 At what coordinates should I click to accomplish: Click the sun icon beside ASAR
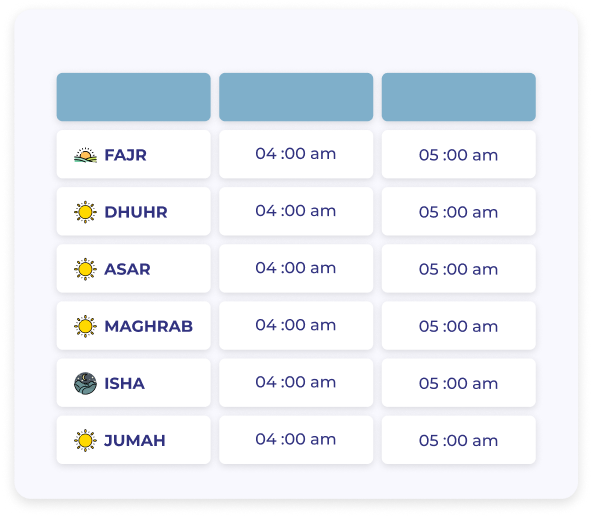click(85, 269)
